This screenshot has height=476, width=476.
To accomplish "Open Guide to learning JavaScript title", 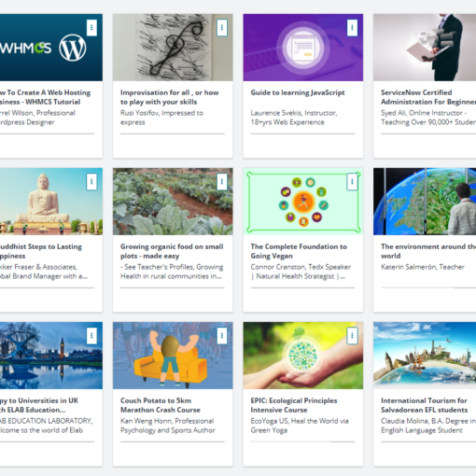I will (298, 92).
